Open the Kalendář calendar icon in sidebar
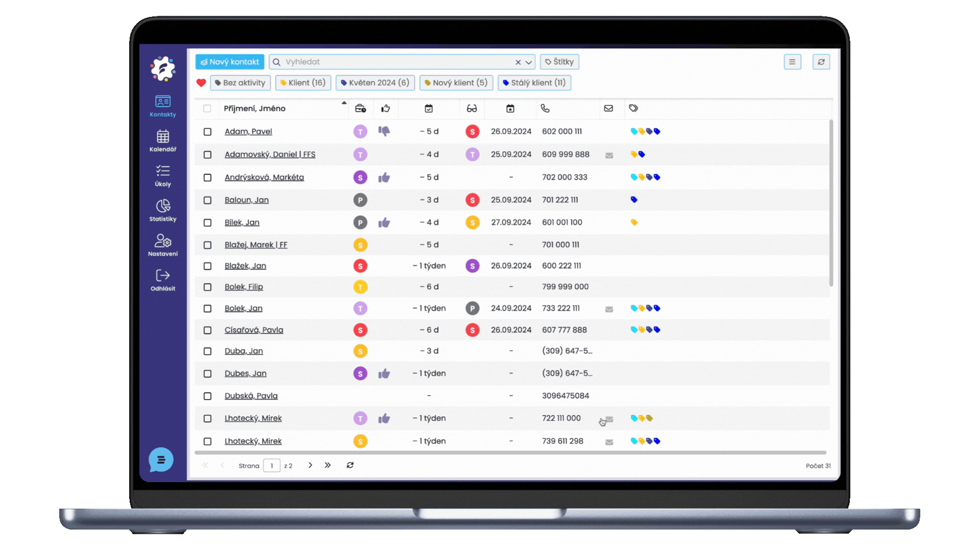Image resolution: width=980 pixels, height=551 pixels. pos(163,137)
